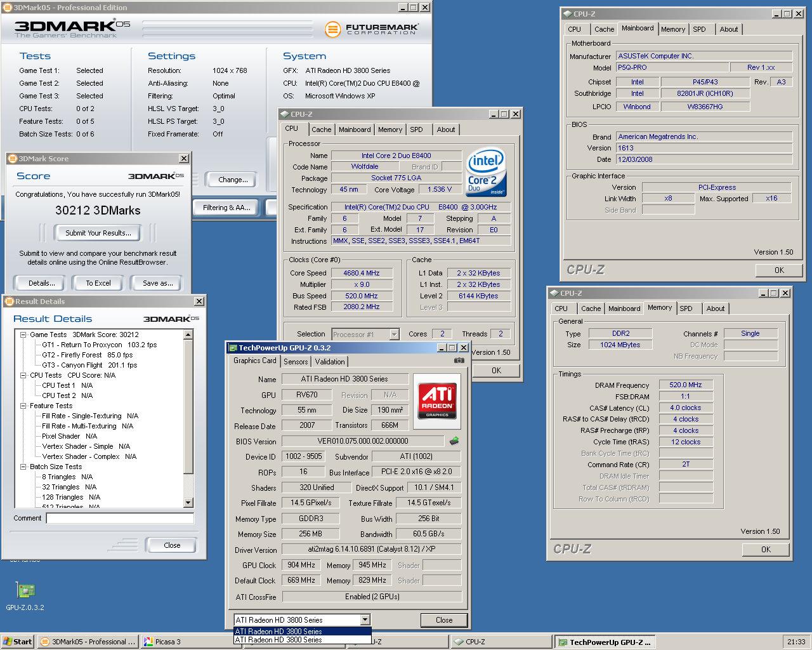Click Submit Your Results button
The width and height of the screenshot is (812, 650).
[x=98, y=233]
